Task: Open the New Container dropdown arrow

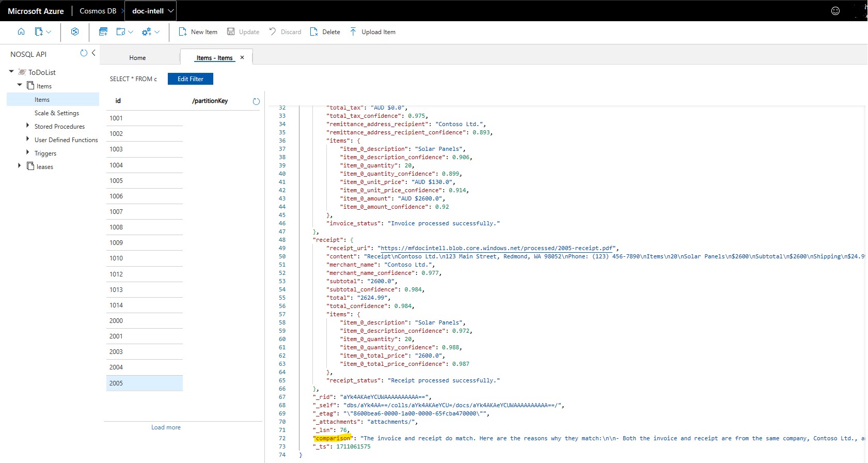Action: [49, 32]
